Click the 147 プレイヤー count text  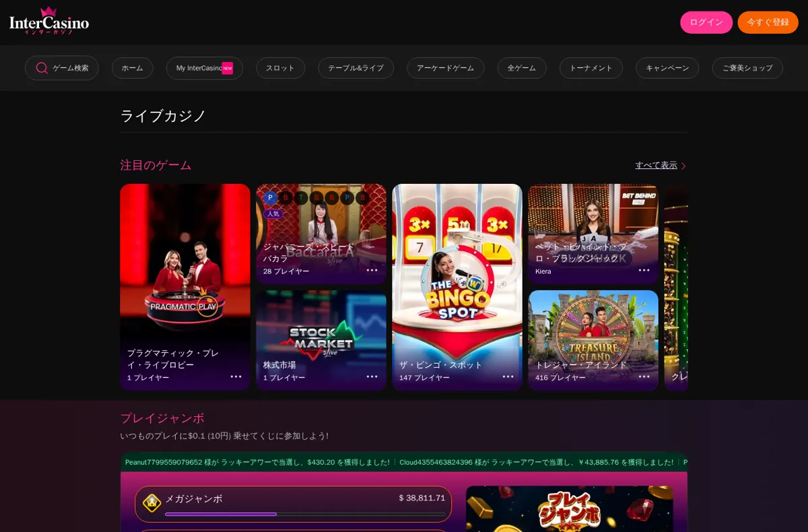pyautogui.click(x=424, y=378)
